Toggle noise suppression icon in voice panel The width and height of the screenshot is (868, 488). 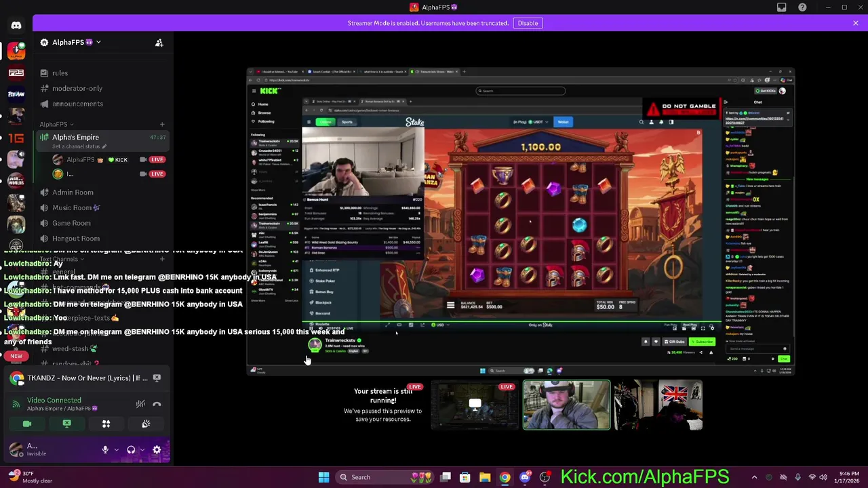[x=140, y=404]
